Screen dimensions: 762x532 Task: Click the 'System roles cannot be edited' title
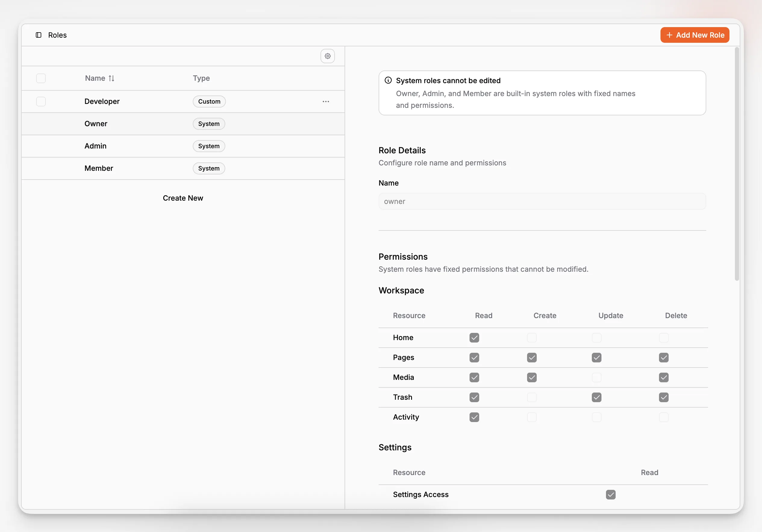tap(448, 81)
